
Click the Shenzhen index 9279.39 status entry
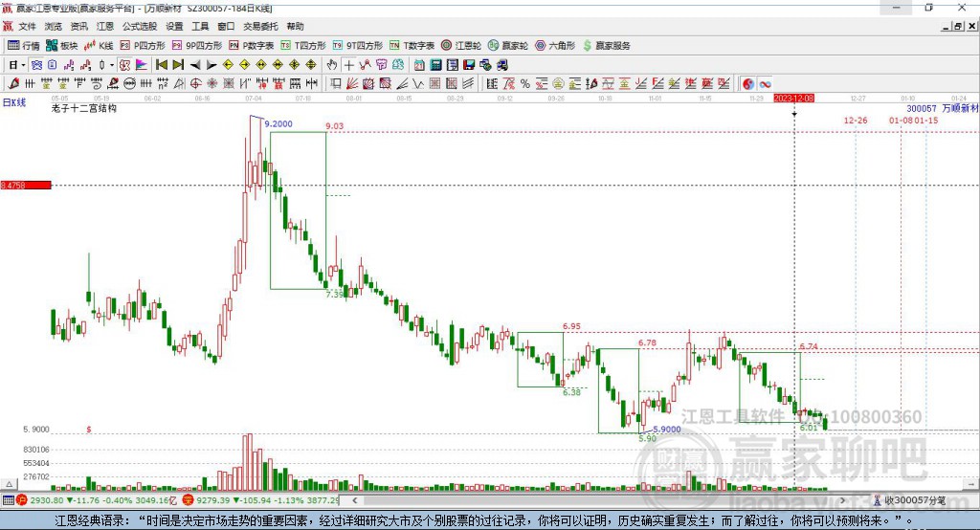tap(261, 500)
